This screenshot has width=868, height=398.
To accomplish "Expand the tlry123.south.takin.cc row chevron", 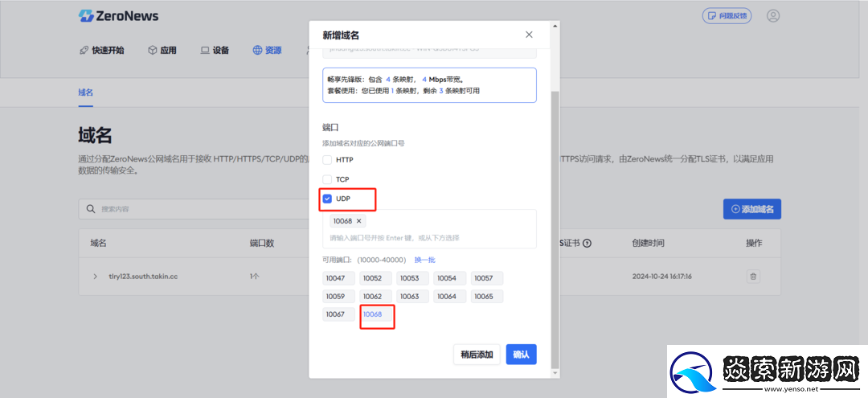I will pyautogui.click(x=95, y=277).
